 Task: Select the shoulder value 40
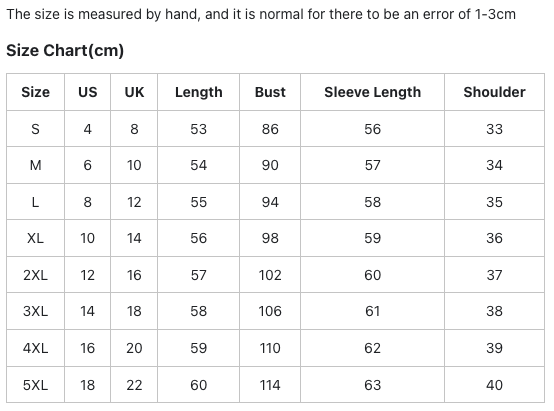[x=494, y=385]
